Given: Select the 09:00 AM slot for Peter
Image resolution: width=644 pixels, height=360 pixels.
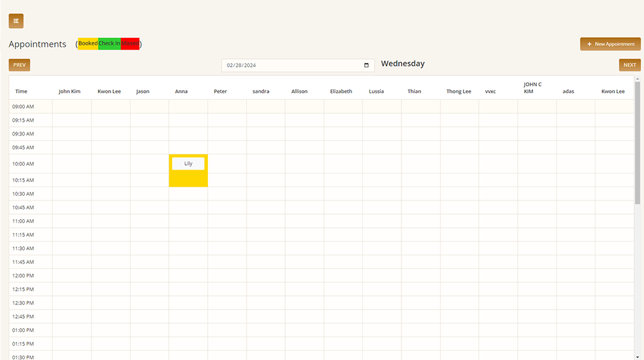Looking at the screenshot, I should click(x=227, y=107).
